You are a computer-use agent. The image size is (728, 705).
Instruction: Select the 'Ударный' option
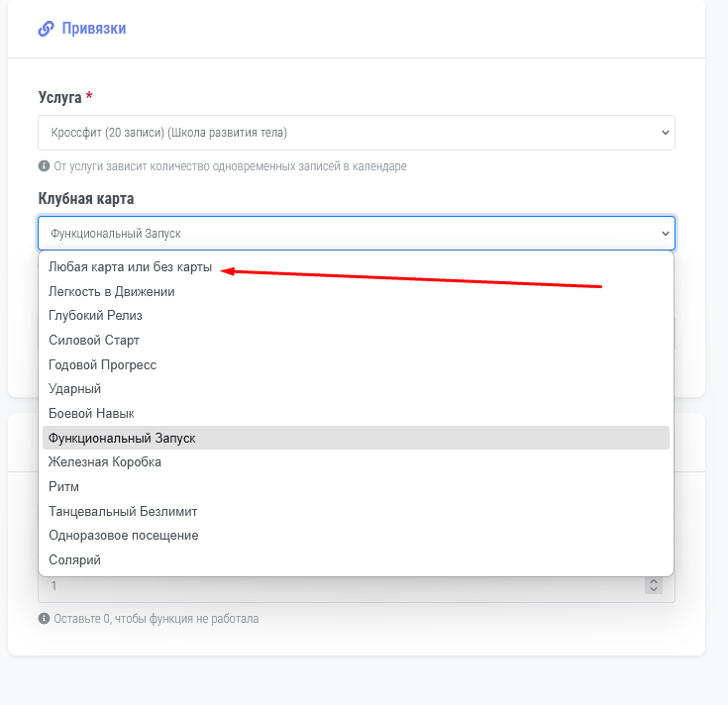pos(74,389)
